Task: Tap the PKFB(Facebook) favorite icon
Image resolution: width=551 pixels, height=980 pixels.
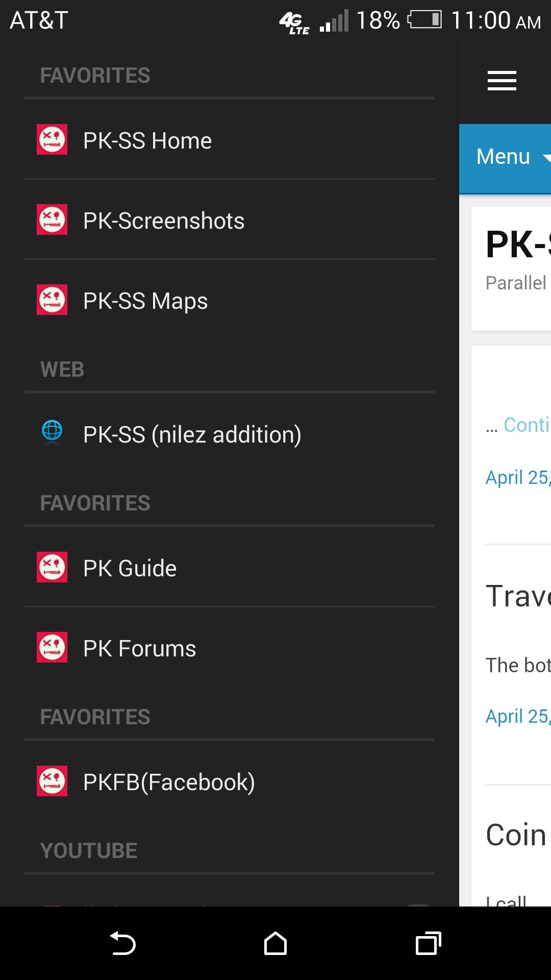Action: pos(52,781)
